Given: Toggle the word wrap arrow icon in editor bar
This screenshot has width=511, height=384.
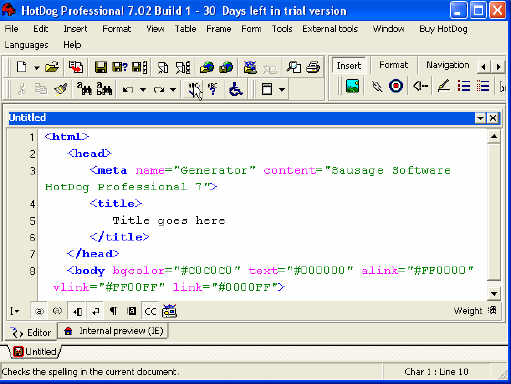Looking at the screenshot, I should 95,311.
